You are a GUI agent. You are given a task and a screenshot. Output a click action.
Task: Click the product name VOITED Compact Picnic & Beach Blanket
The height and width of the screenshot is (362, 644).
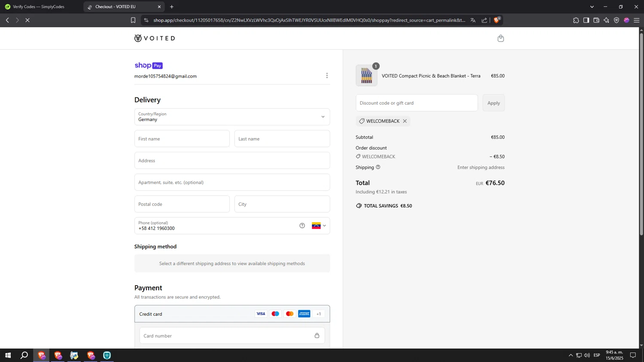tap(431, 76)
